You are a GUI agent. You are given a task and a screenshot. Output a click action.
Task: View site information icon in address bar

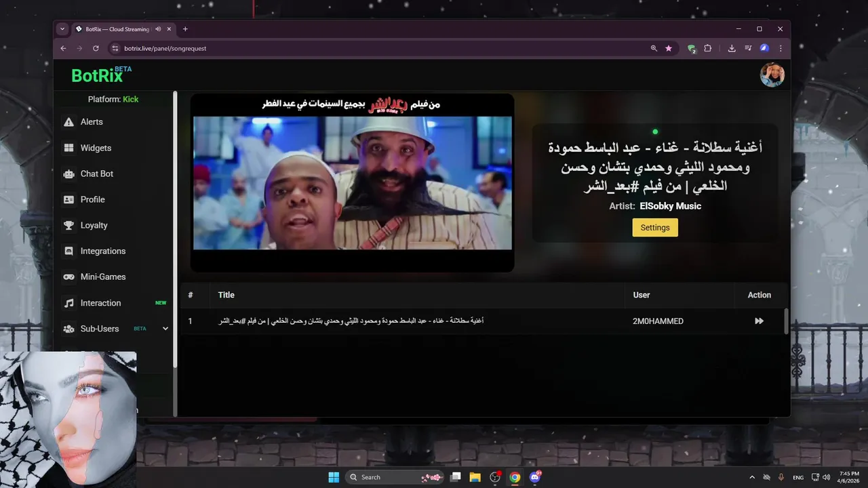pyautogui.click(x=115, y=48)
